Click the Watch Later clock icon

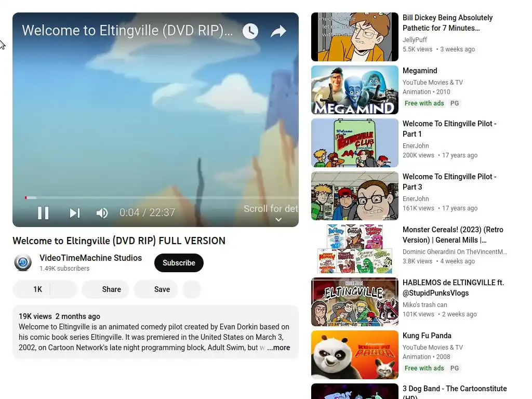pos(250,31)
